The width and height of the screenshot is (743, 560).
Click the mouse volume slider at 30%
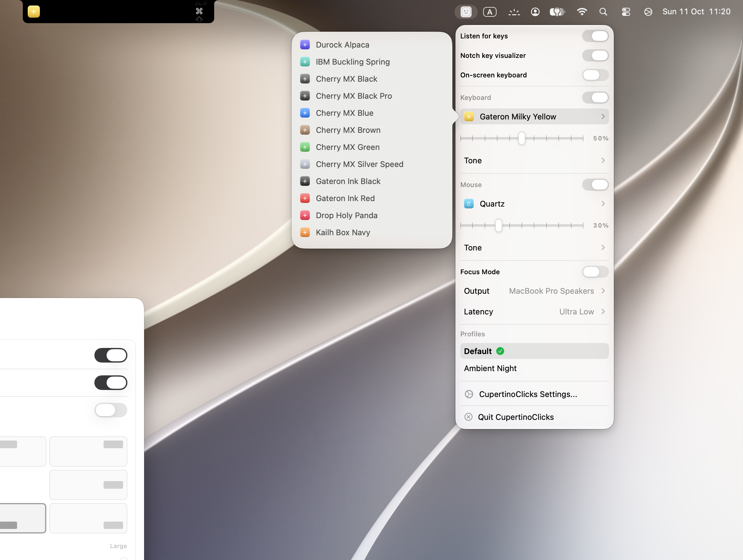499,225
